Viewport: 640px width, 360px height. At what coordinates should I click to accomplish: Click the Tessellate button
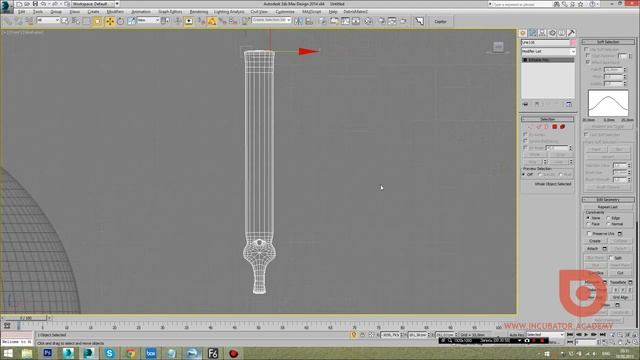618,282
